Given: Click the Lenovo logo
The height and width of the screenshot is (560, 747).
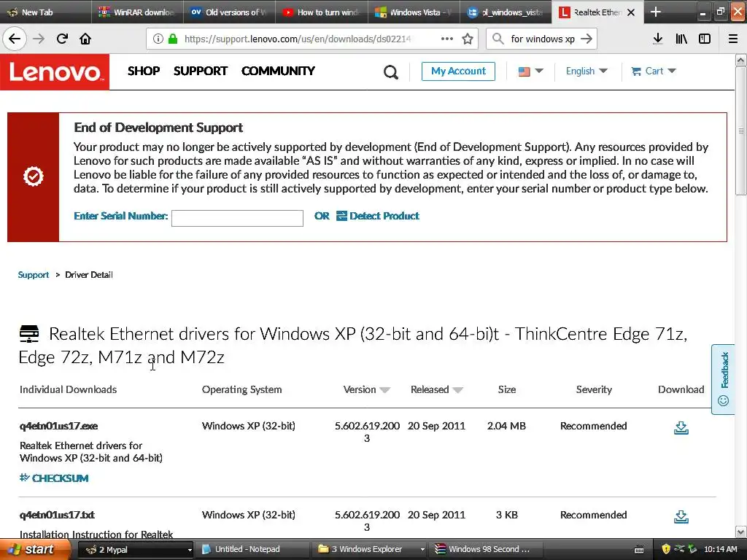Looking at the screenshot, I should (55, 71).
